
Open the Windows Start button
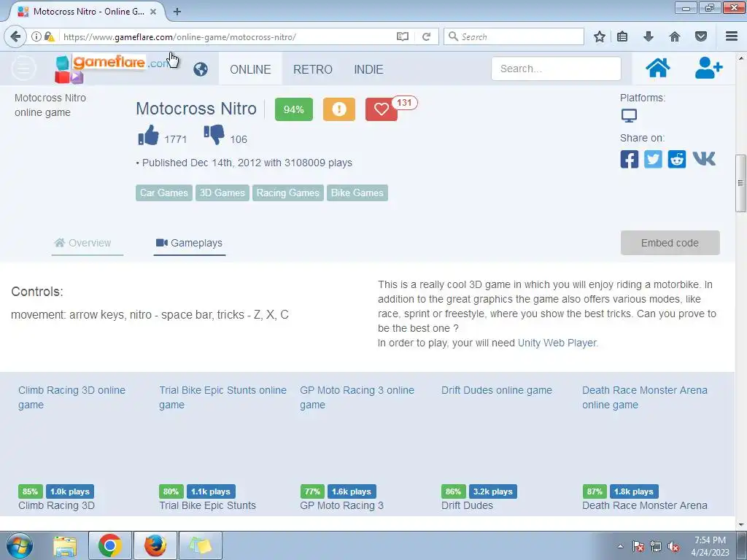point(19,545)
